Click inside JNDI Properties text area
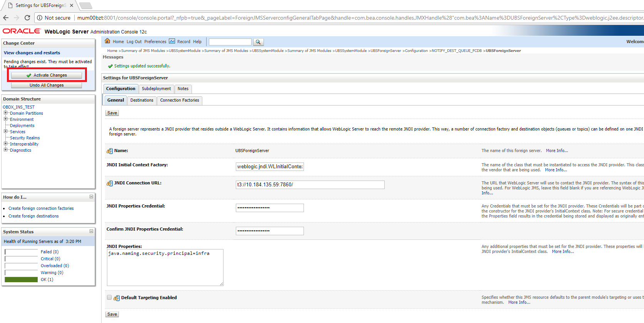The image size is (644, 323). coord(165,268)
